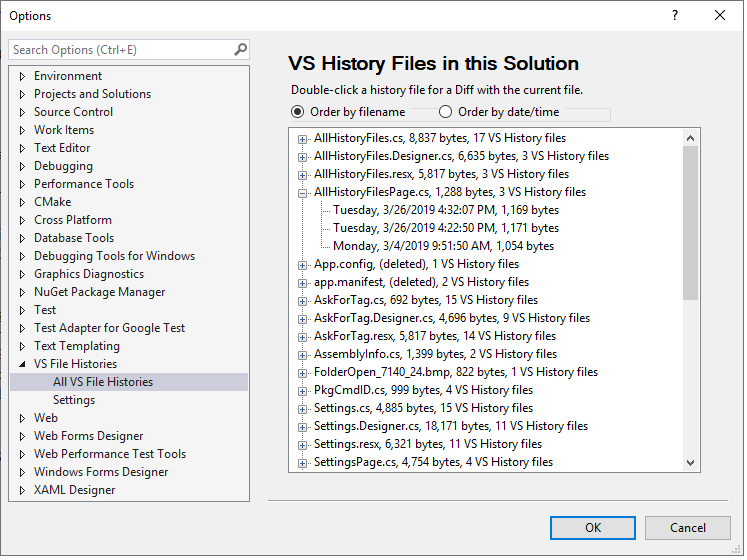The image size is (747, 560).
Task: Expand AllHistoryFiles.resx history node
Action: point(302,175)
